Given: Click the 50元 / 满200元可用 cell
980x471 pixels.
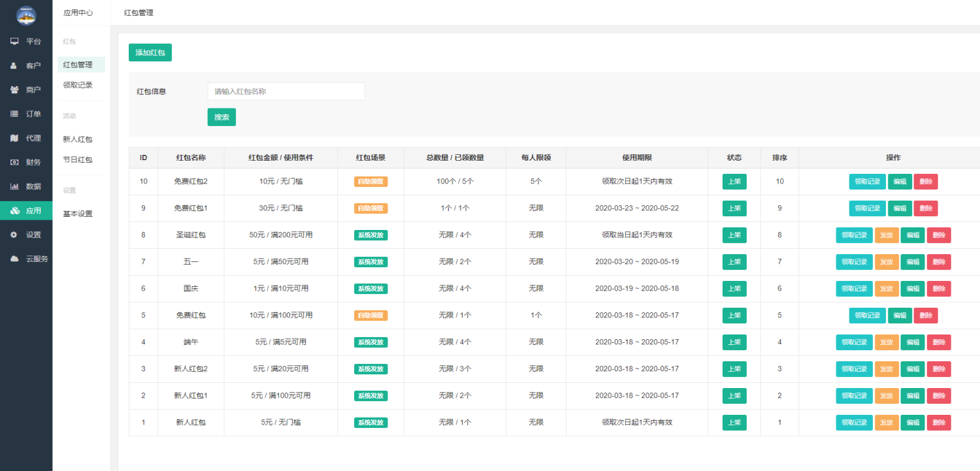Looking at the screenshot, I should click(x=281, y=235).
